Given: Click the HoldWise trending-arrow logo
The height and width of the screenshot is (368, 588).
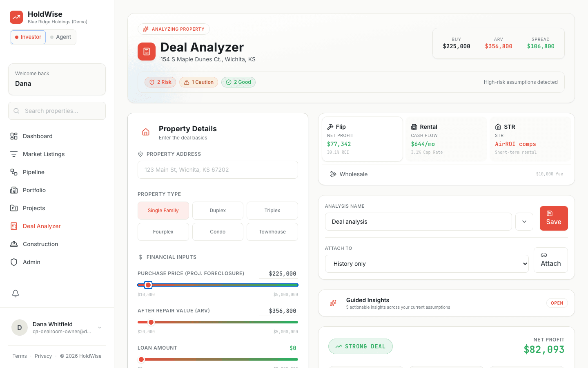Looking at the screenshot, I should coord(16,17).
